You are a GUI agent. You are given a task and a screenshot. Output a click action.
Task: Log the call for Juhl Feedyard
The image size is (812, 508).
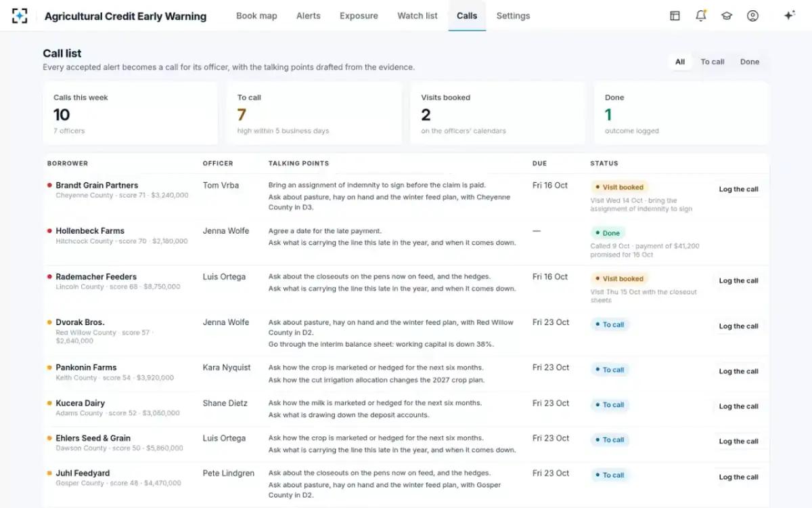(738, 478)
